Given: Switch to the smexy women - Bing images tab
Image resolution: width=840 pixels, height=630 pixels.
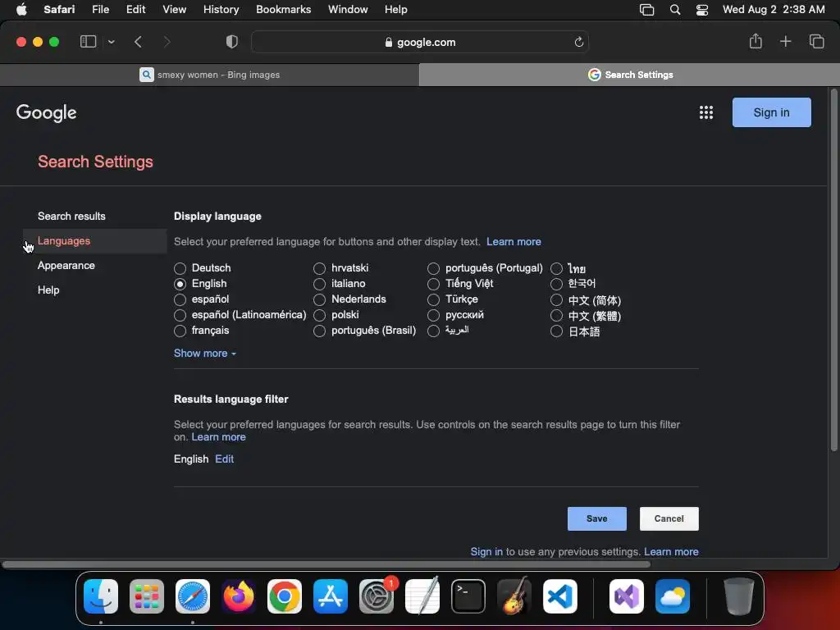Looking at the screenshot, I should (209, 75).
